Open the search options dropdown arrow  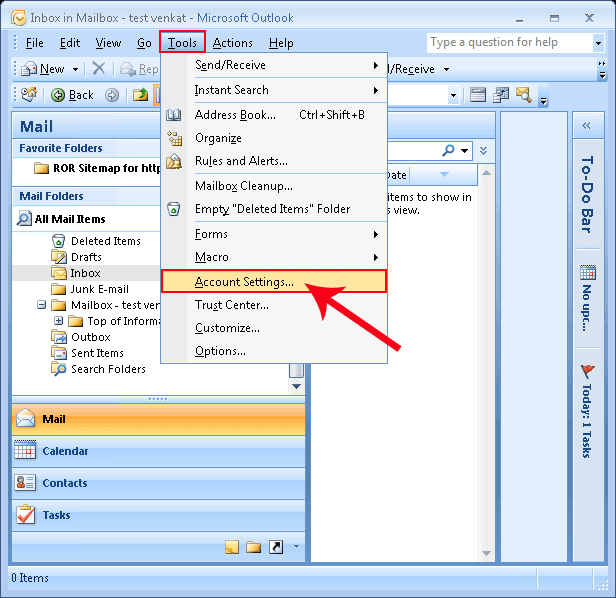click(464, 150)
